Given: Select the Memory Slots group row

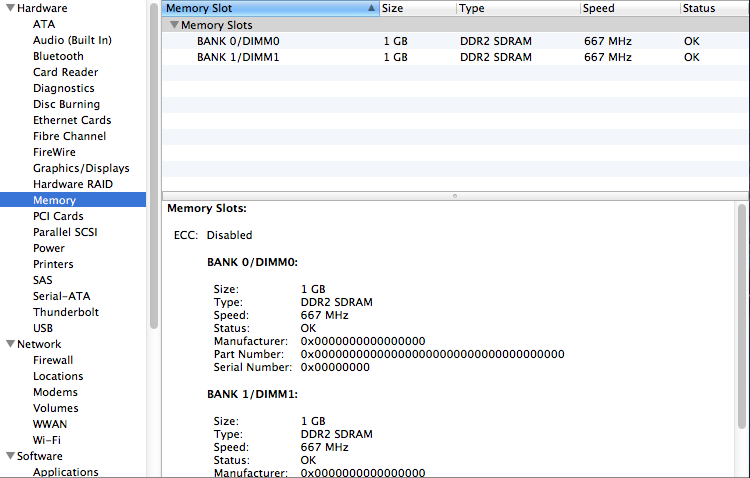Looking at the screenshot, I should [455, 25].
